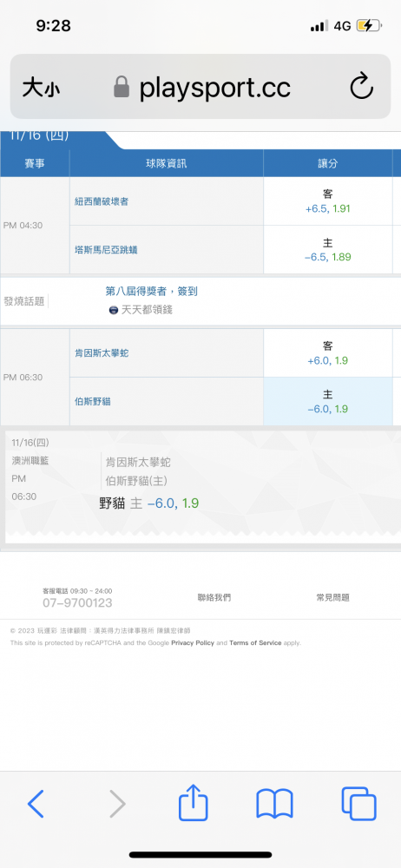Tap the 球隊資訊 column header
Image resolution: width=401 pixels, height=868 pixels.
(166, 163)
